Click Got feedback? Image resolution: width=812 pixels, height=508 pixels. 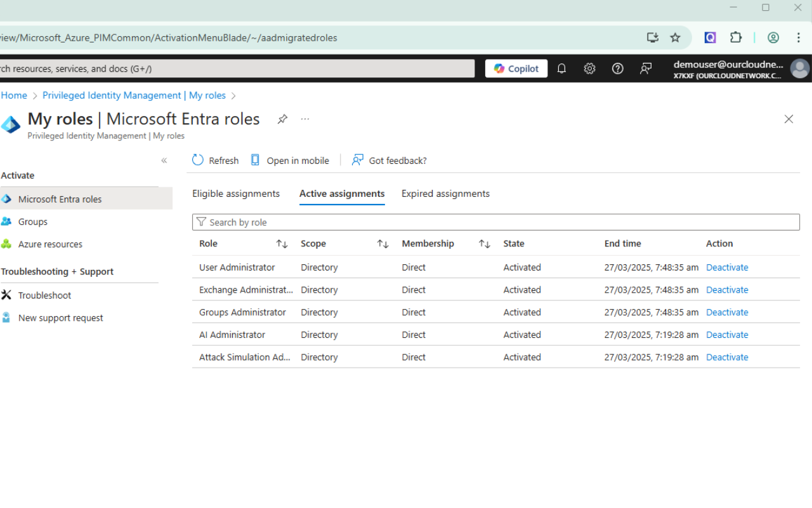(x=389, y=161)
